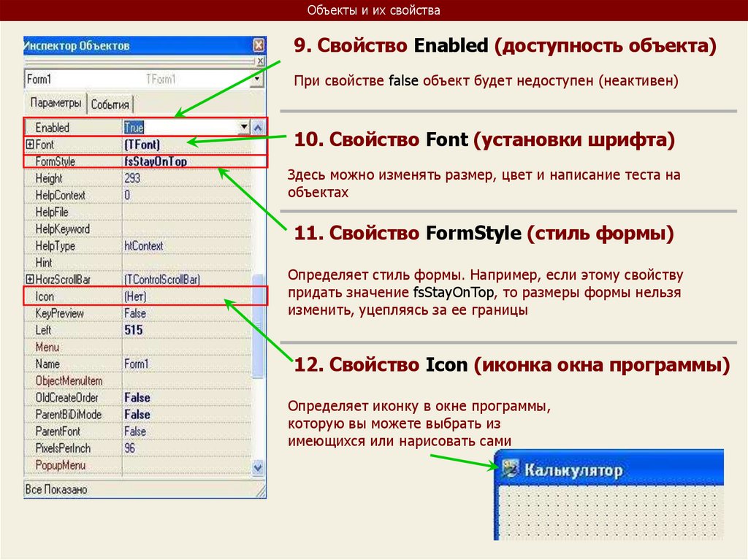748x560 pixels.
Task: Switch to the События tab
Action: pyautogui.click(x=110, y=104)
